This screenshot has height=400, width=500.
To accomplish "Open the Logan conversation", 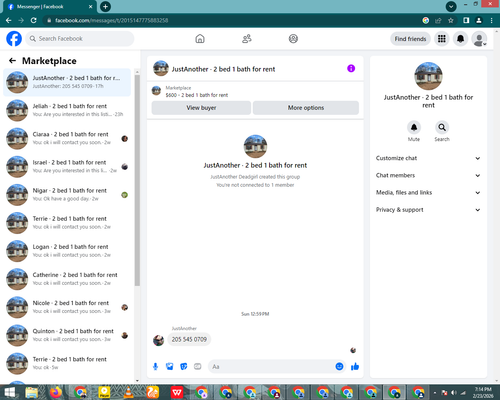I will [x=67, y=251].
